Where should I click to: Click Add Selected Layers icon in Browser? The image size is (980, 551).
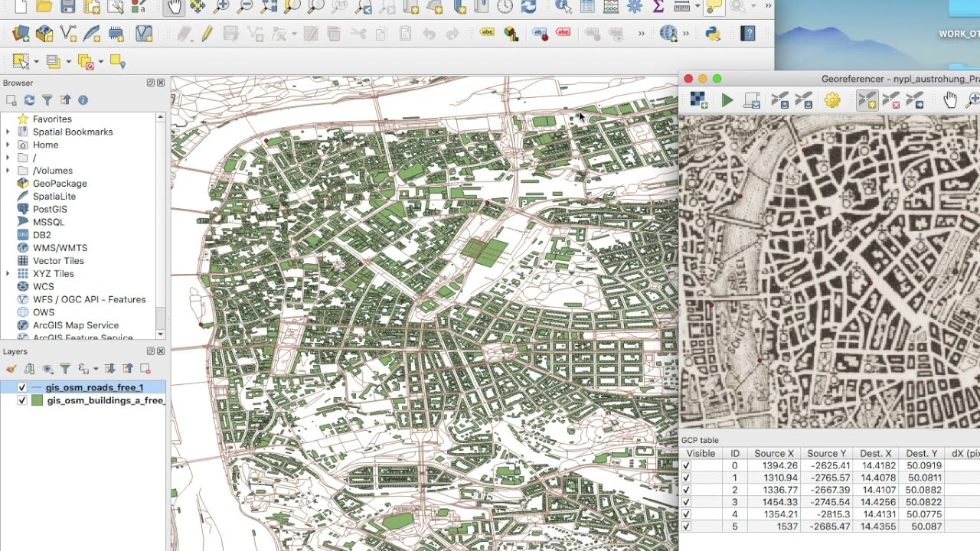click(11, 100)
